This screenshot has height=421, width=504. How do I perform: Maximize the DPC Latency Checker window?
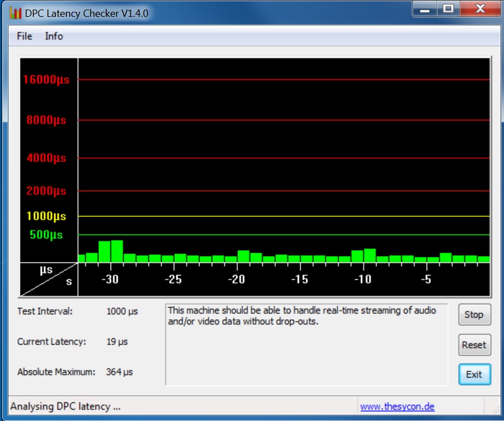pos(448,9)
